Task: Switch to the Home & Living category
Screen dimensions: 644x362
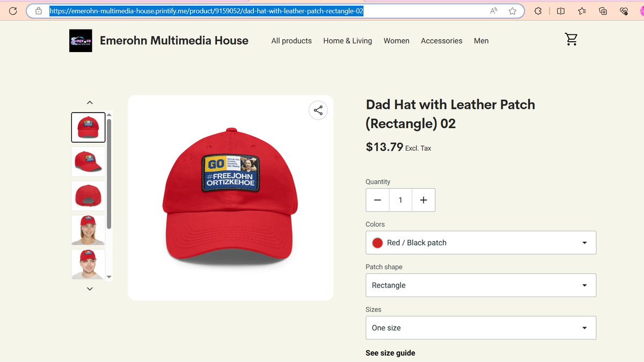Action: [x=347, y=41]
